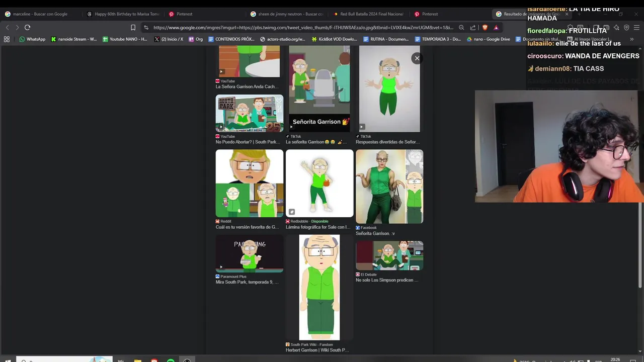Open the zoom magnifier icon in address bar
Image resolution: width=644 pixels, height=362 pixels.
[x=461, y=28]
